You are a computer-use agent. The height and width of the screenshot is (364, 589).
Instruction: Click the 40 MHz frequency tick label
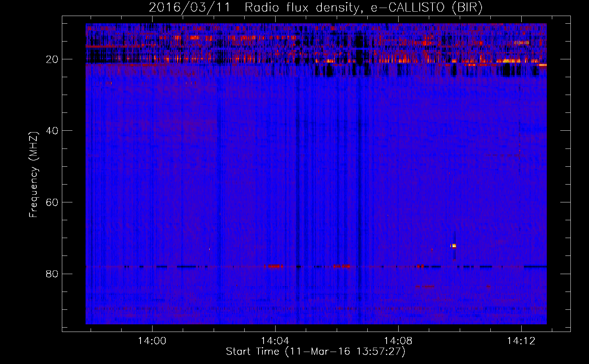click(x=52, y=131)
